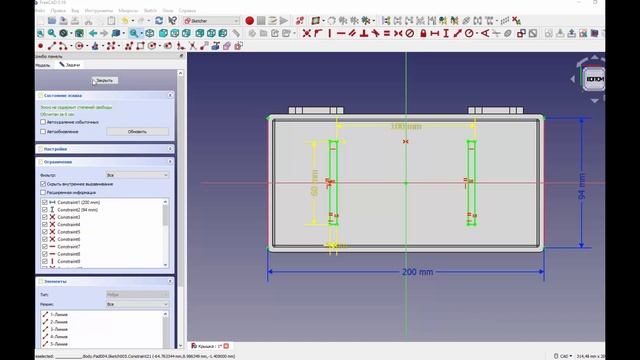The height and width of the screenshot is (360, 640).
Task: Uncheck Constraint1 (200 mm) checkbox
Action: 44,202
